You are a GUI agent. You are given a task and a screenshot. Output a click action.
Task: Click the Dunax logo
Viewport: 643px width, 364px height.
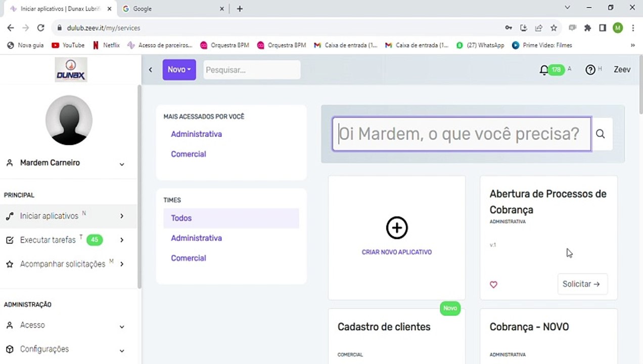(71, 70)
